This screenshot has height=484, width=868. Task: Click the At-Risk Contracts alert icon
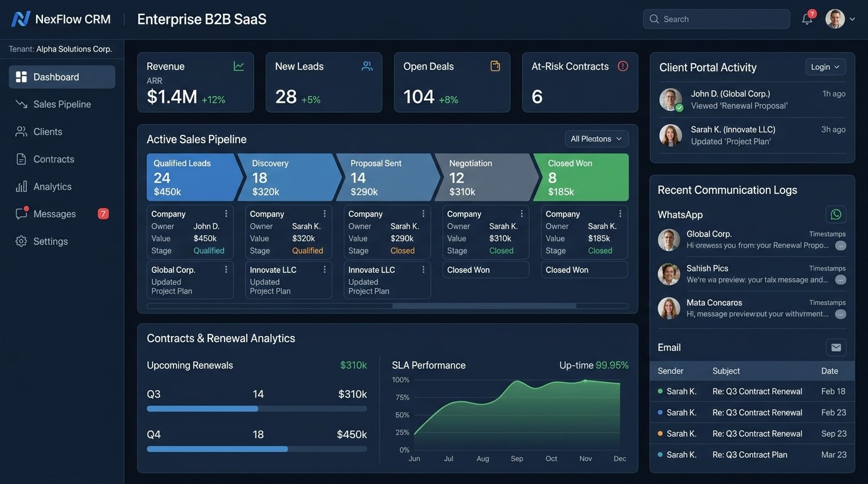click(x=623, y=66)
